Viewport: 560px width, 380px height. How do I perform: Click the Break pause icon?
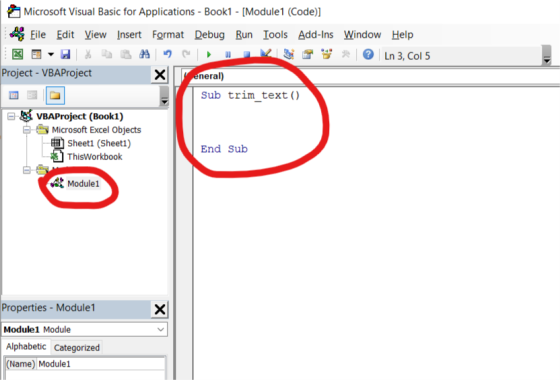coord(228,55)
